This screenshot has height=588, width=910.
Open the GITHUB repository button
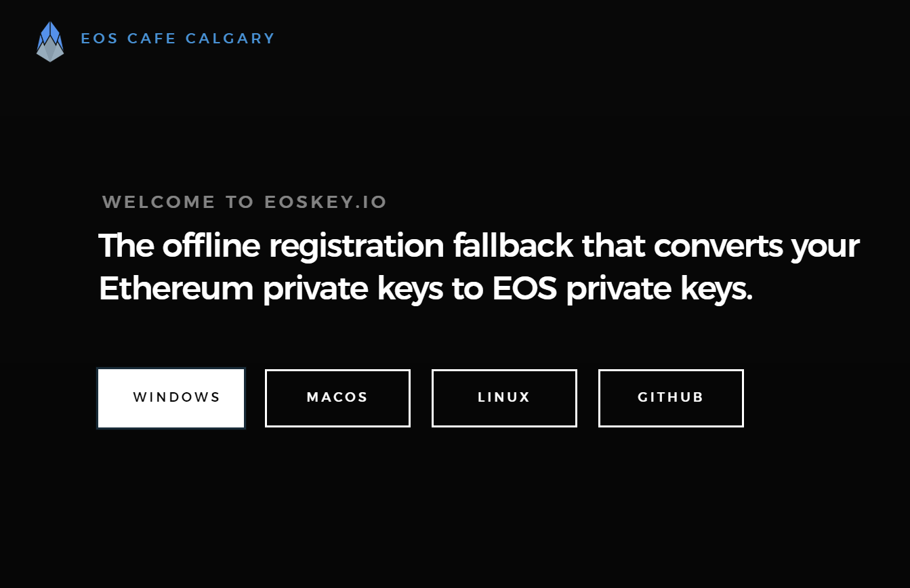pos(671,398)
